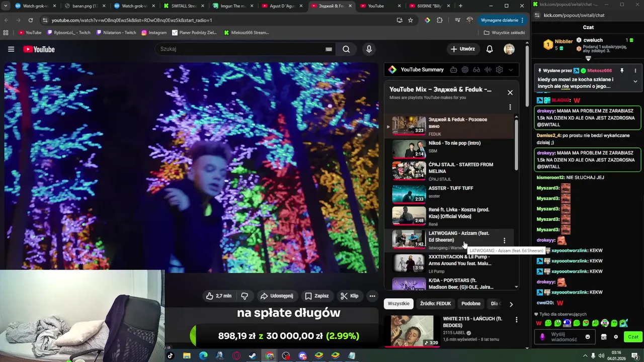Open Chrome extensions puzzle icon
The image size is (644, 362).
pos(440,20)
